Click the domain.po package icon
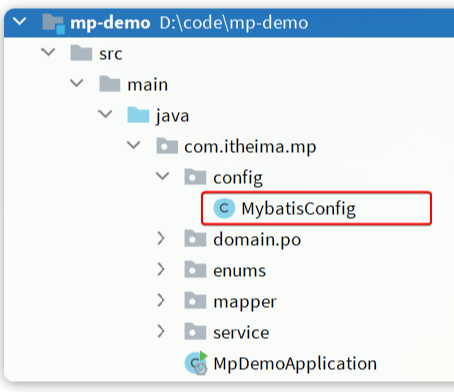Image resolution: width=454 pixels, height=392 pixels. click(195, 239)
